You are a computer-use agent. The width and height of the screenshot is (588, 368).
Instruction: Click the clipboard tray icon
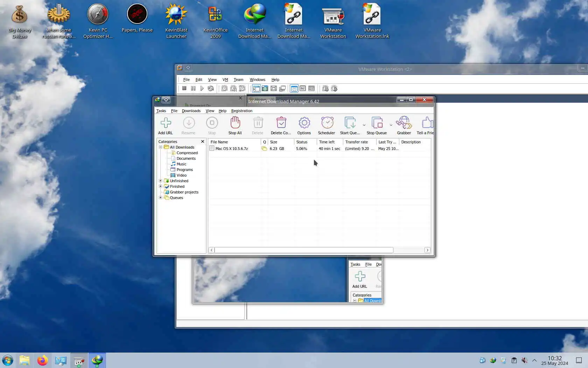(x=514, y=360)
